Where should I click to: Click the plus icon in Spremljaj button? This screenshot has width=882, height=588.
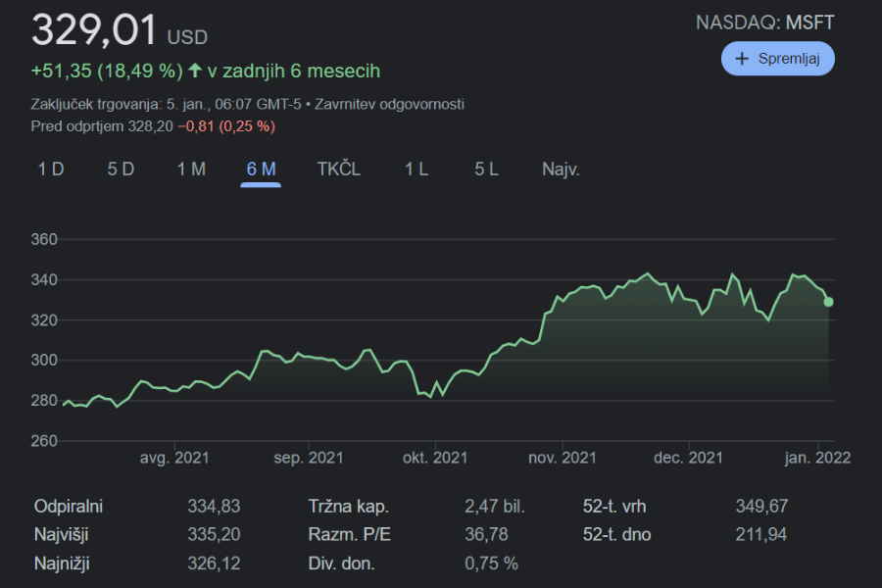pyautogui.click(x=742, y=58)
